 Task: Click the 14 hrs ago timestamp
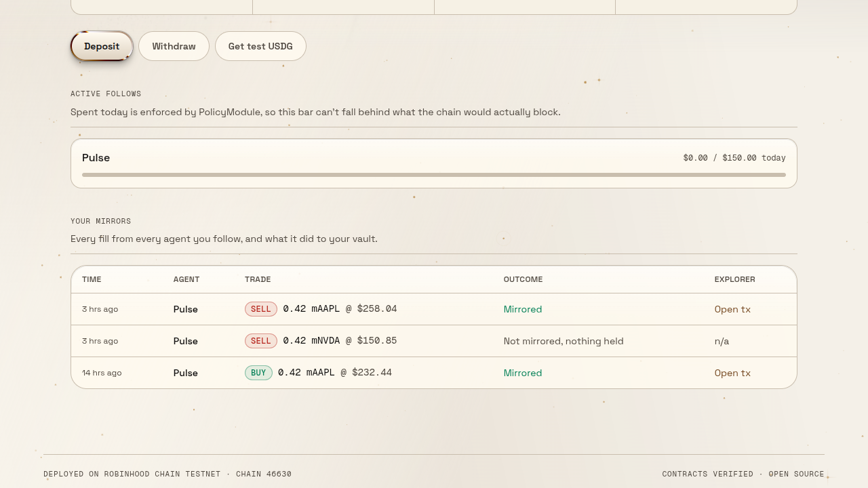(x=102, y=373)
